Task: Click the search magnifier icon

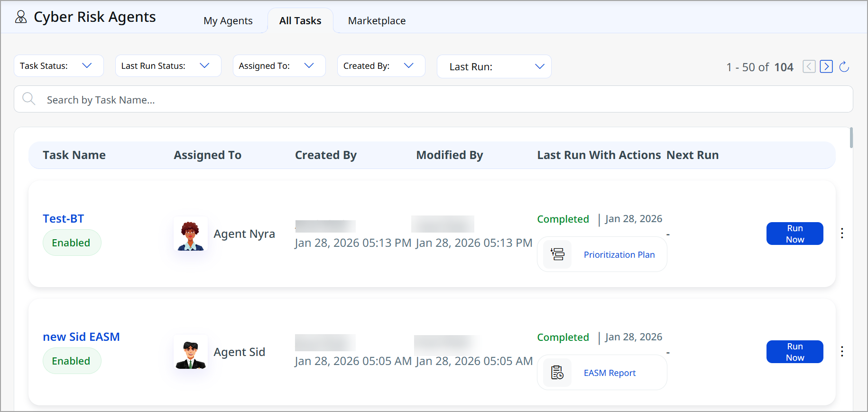Action: tap(29, 99)
